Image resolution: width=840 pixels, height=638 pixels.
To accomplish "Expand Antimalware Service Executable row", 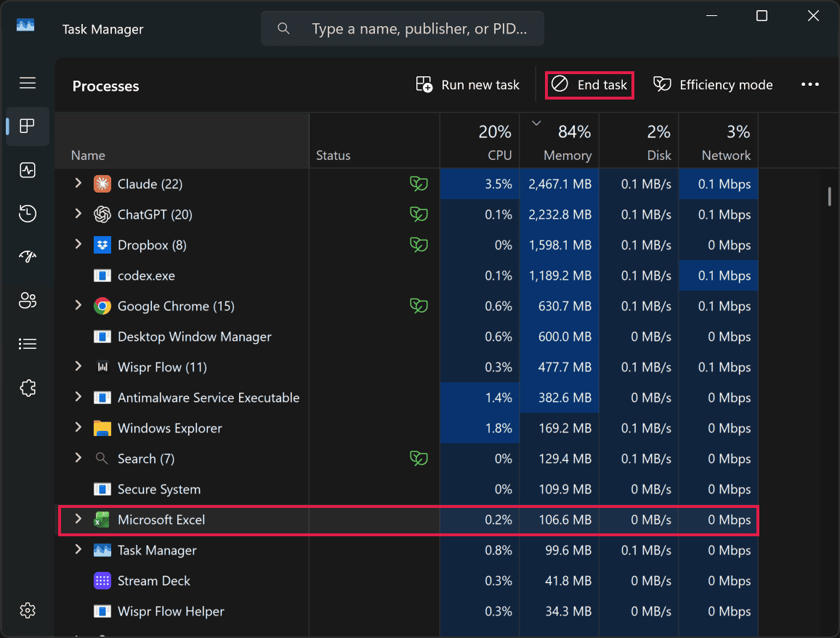I will pyautogui.click(x=78, y=397).
